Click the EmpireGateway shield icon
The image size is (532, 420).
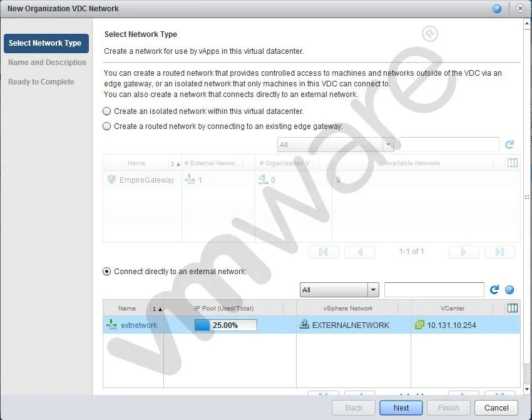pos(111,180)
